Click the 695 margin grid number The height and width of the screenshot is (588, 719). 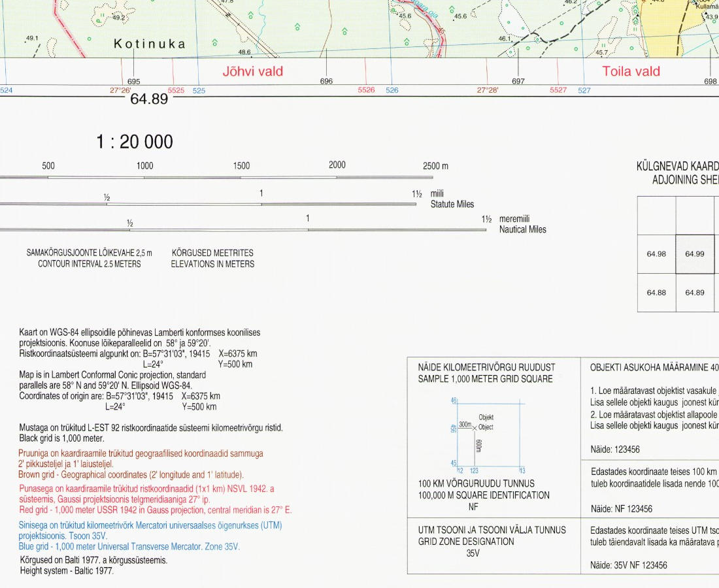coord(134,82)
